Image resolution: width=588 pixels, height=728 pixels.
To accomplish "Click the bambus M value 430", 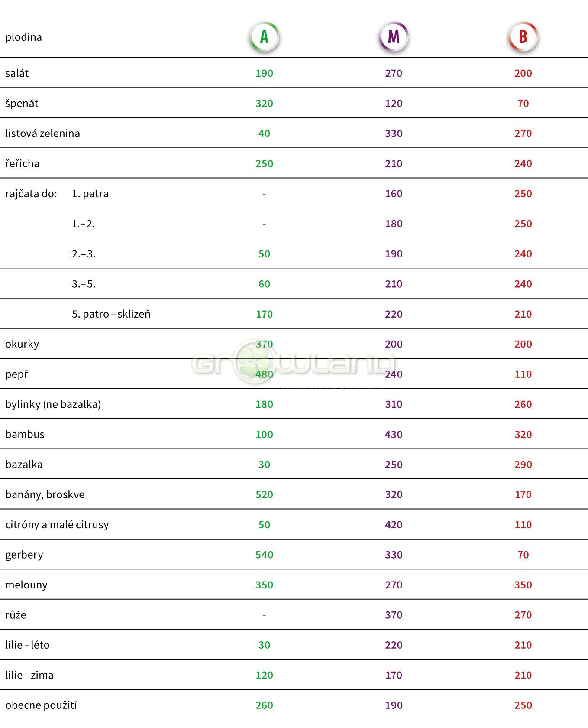I will click(x=394, y=435).
